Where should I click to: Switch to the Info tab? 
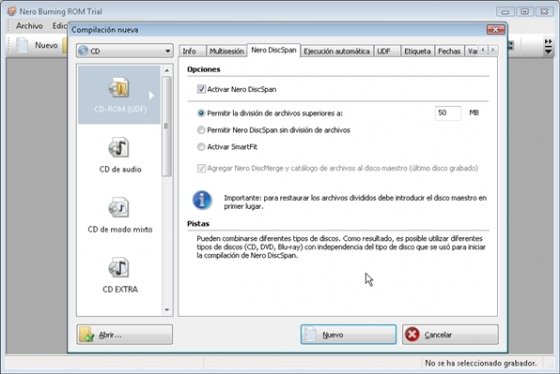click(192, 51)
